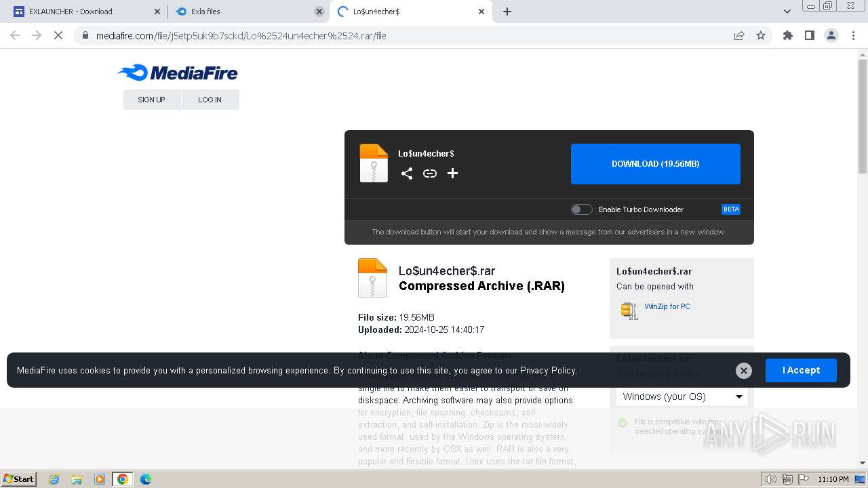Screen dimensions: 868x488
Task: Open Internet Explorer from taskbar
Action: click(x=54, y=479)
